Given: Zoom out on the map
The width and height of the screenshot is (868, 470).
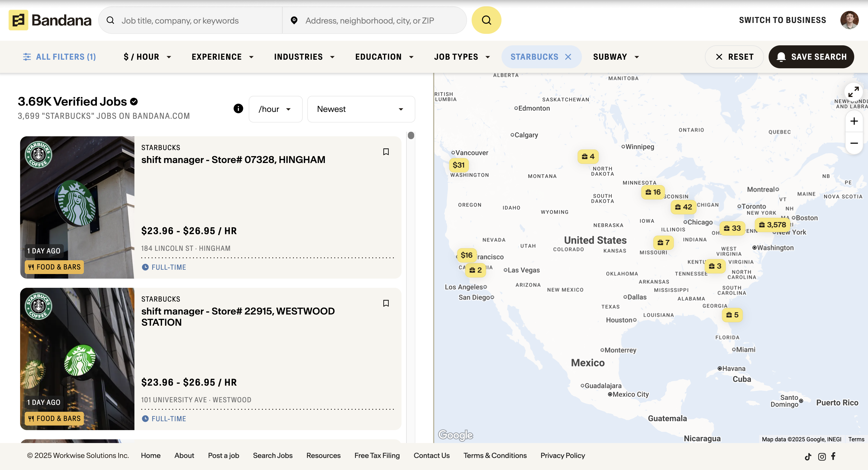Looking at the screenshot, I should (854, 143).
